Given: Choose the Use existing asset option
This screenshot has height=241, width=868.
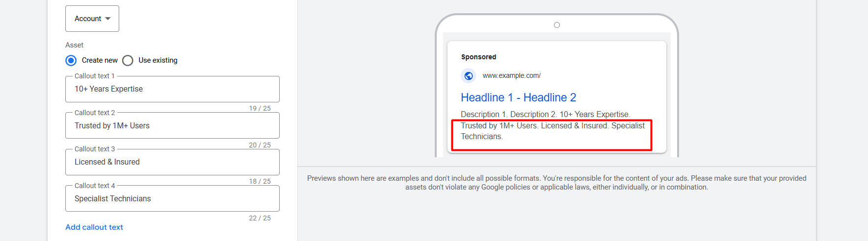Looking at the screenshot, I should [128, 60].
